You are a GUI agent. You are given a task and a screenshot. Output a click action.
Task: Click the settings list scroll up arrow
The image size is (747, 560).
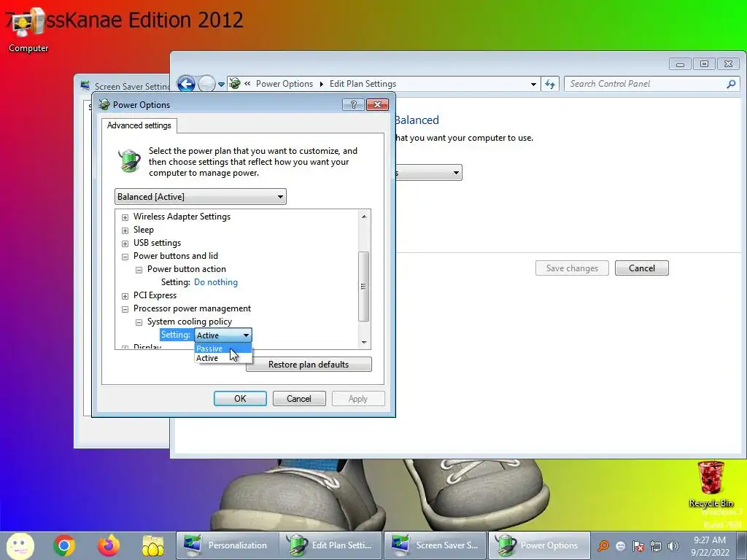pos(364,217)
